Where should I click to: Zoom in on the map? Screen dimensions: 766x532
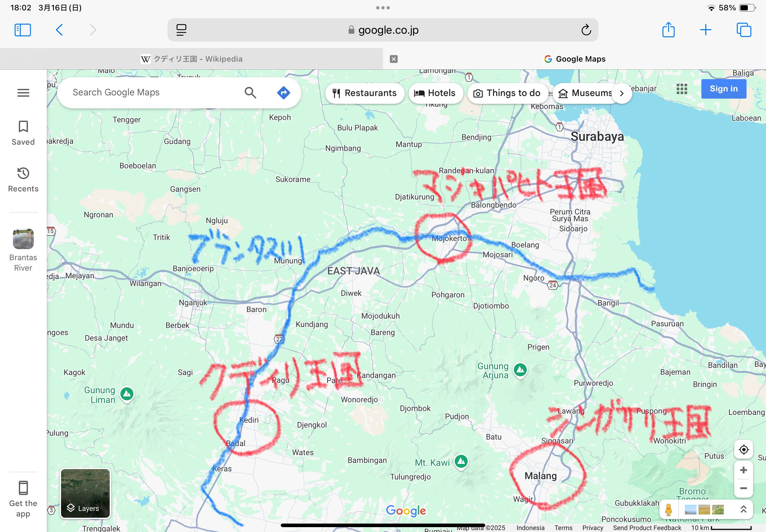coord(743,470)
